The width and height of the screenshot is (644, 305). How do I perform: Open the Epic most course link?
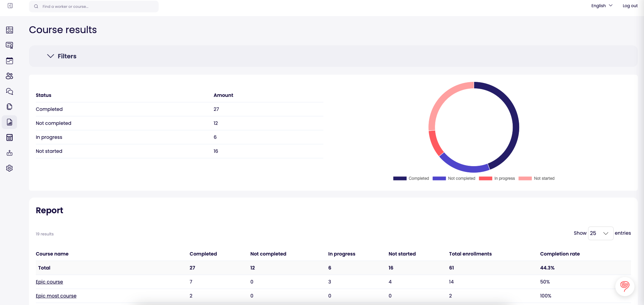point(56,296)
